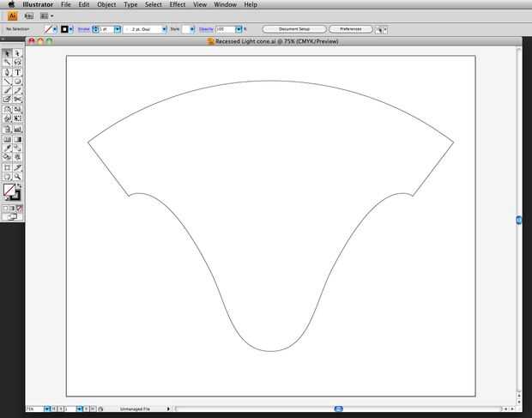The image size is (532, 418).
Task: Select the Blend tool
Action: [x=18, y=148]
